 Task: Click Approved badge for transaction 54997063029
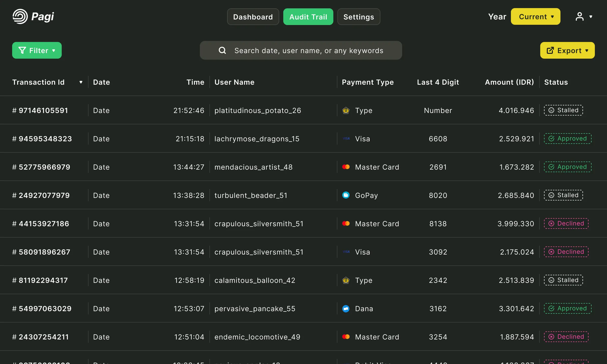coord(568,308)
